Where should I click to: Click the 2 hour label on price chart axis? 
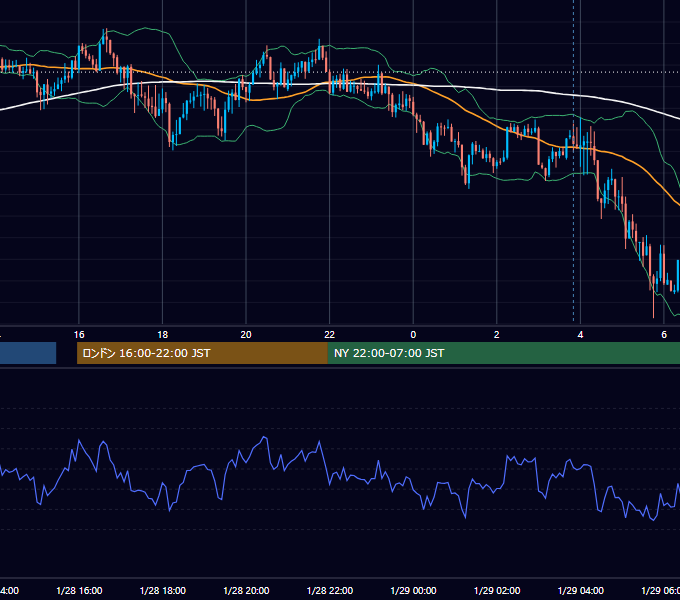click(497, 335)
